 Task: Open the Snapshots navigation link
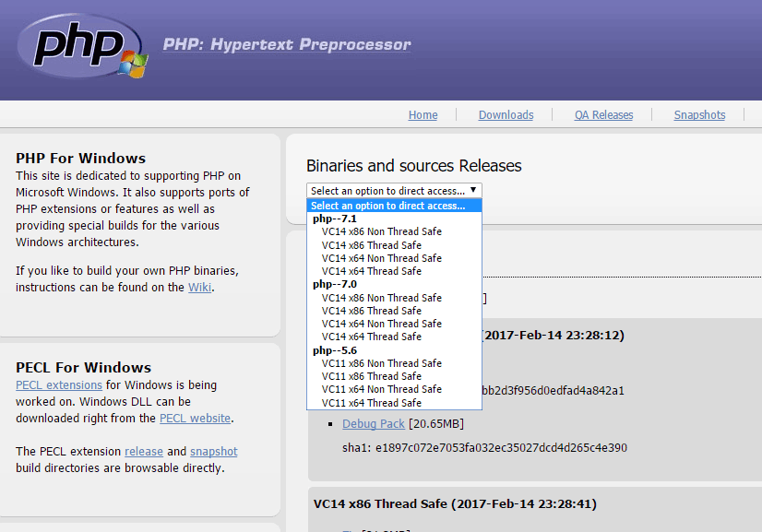(699, 115)
